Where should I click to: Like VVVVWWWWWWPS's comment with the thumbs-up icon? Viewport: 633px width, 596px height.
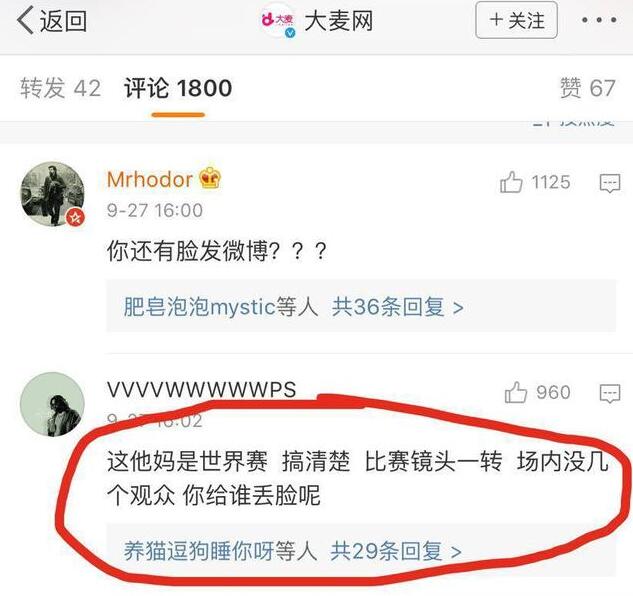[516, 392]
